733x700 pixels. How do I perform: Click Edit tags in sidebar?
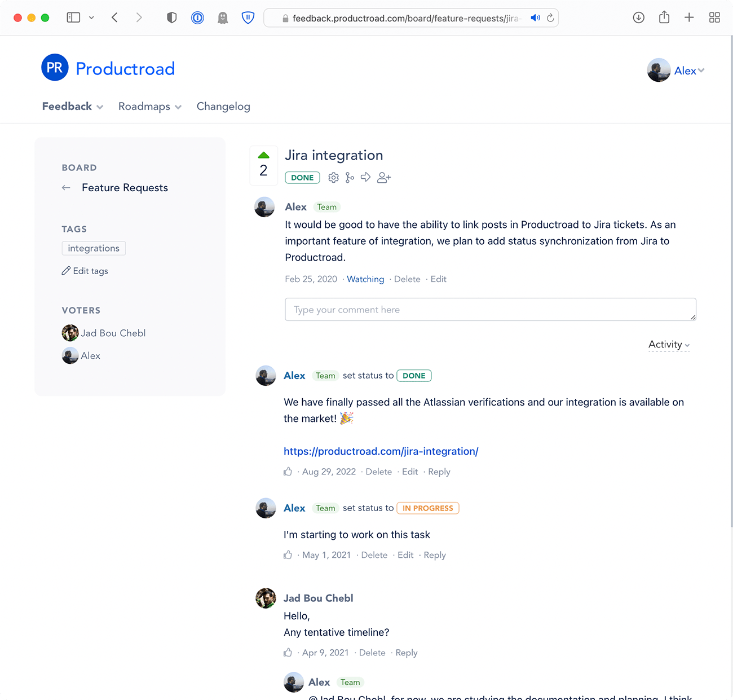point(85,271)
